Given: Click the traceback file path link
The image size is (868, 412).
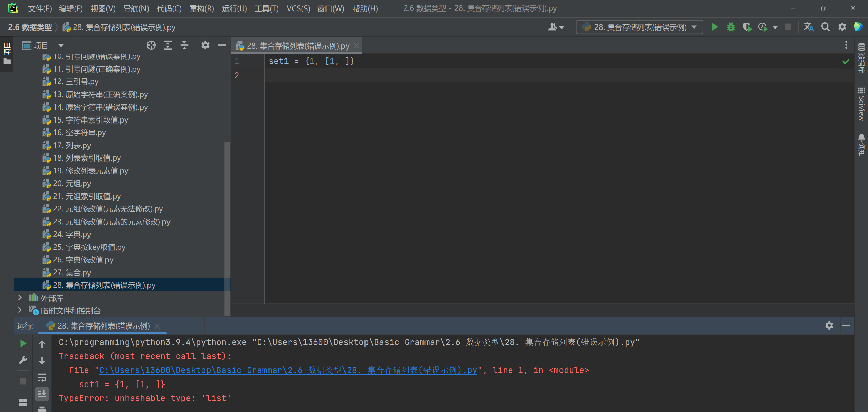Looking at the screenshot, I should (288, 370).
